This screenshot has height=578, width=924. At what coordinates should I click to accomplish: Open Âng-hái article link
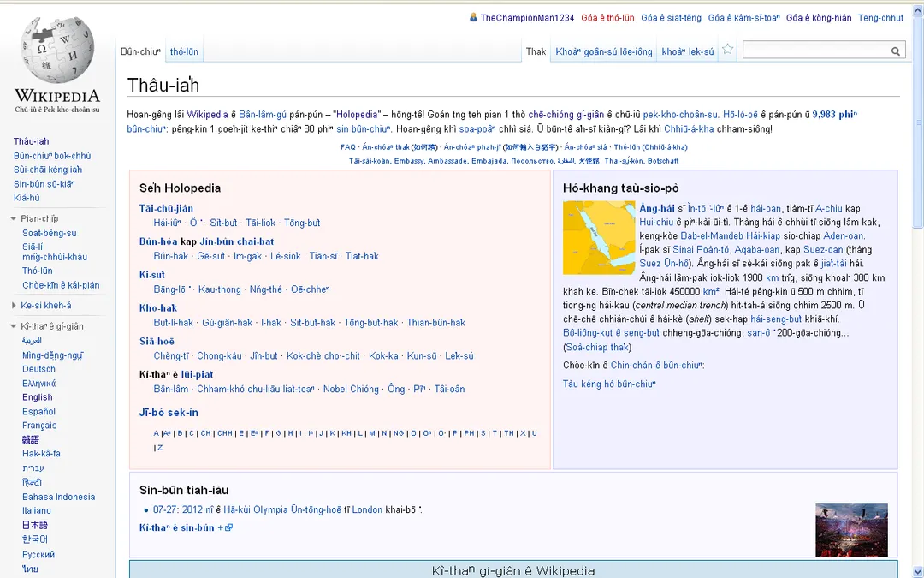pyautogui.click(x=657, y=208)
